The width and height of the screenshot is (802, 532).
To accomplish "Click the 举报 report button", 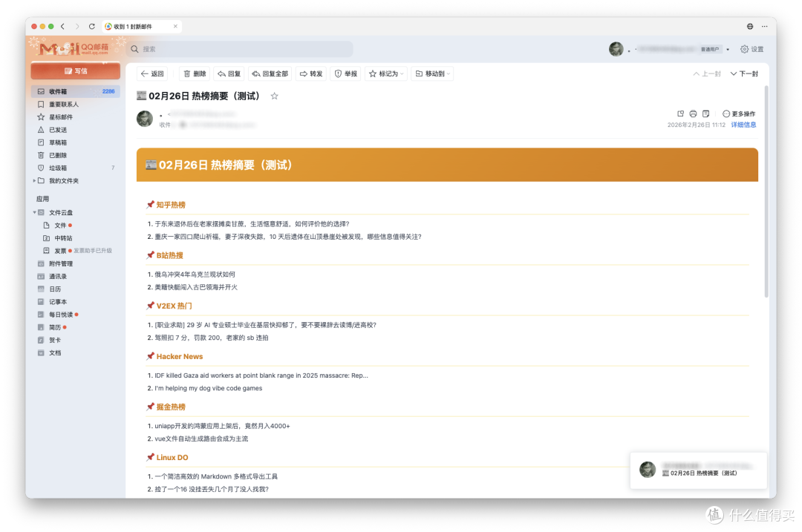I will [x=346, y=73].
